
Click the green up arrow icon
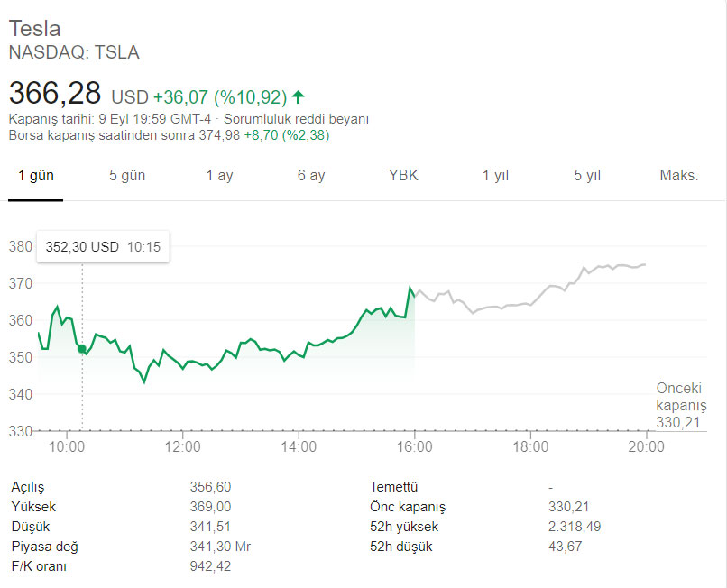(299, 96)
